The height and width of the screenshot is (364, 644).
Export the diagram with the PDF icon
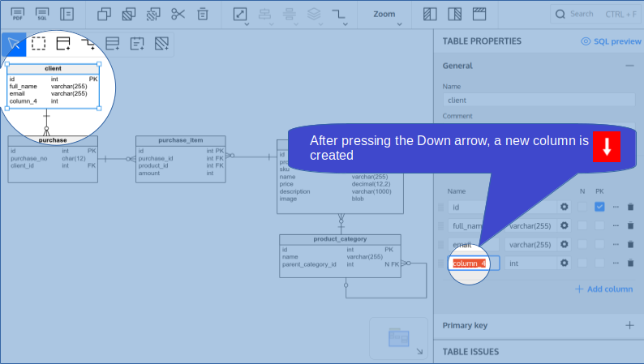[x=17, y=15]
